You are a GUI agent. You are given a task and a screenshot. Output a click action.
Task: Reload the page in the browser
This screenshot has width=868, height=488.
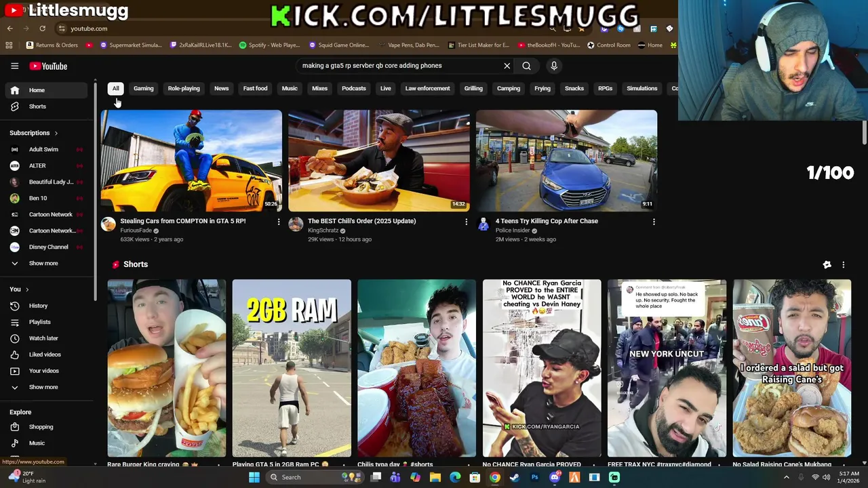tap(42, 28)
